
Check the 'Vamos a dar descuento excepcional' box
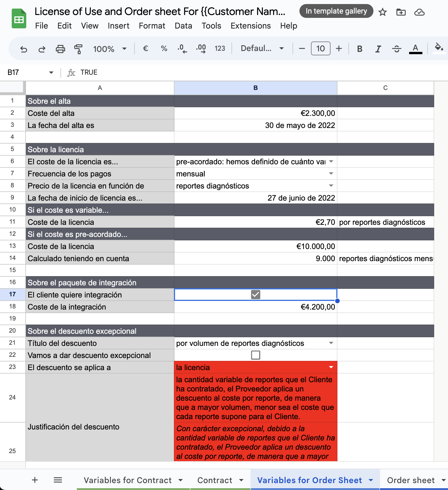point(255,355)
